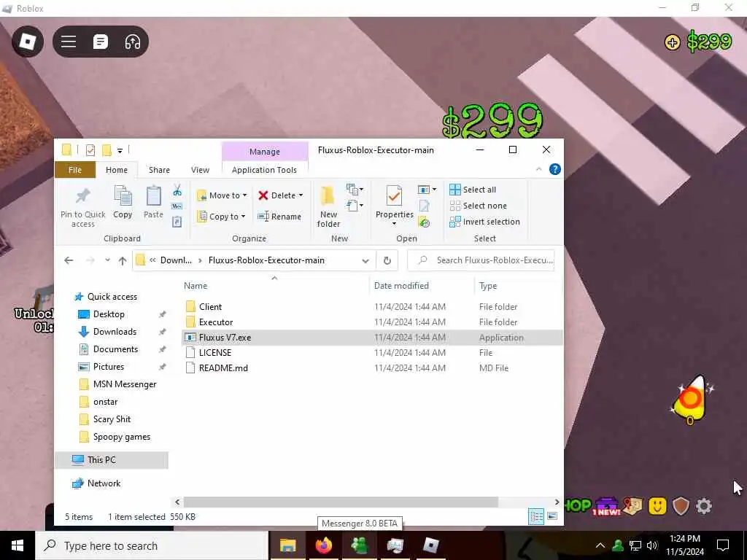The image size is (747, 560).
Task: Click the History icon in Open group
Action: pyautogui.click(x=424, y=222)
